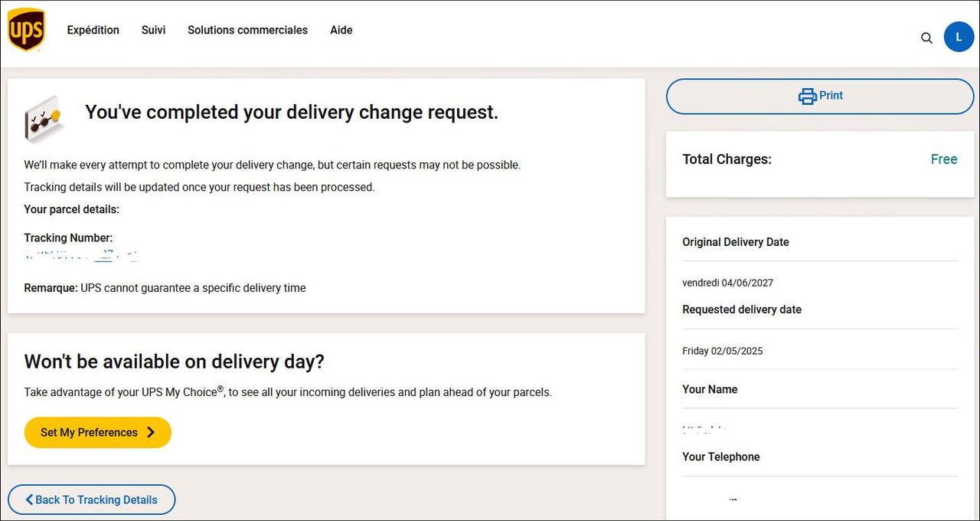Select the date vendredi 04/06/2027
The width and height of the screenshot is (980, 521).
(x=728, y=283)
